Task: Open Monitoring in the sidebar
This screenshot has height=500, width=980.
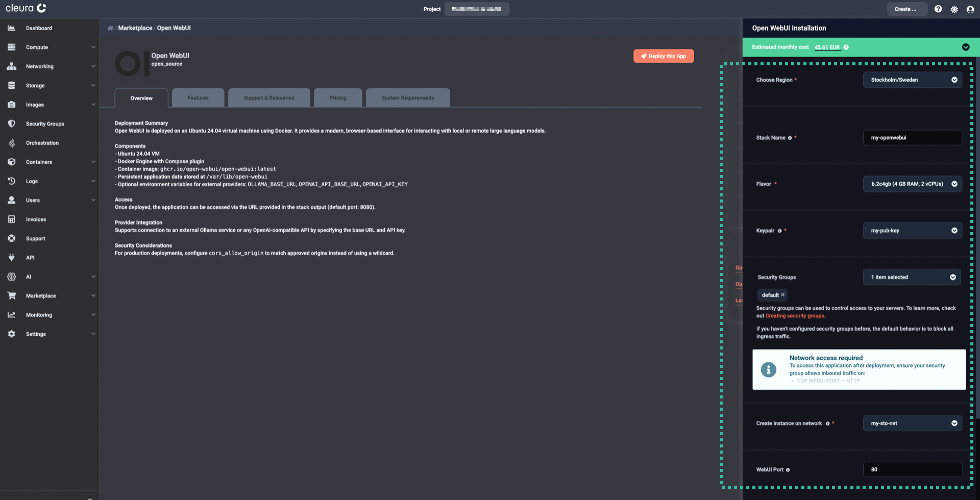Action: [x=39, y=315]
